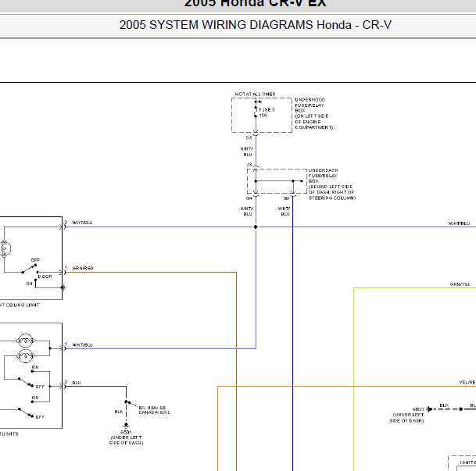Select the "UNDERHOOD FUSE/RELAY BOX" description text
The height and width of the screenshot is (471, 476).
pos(314,113)
